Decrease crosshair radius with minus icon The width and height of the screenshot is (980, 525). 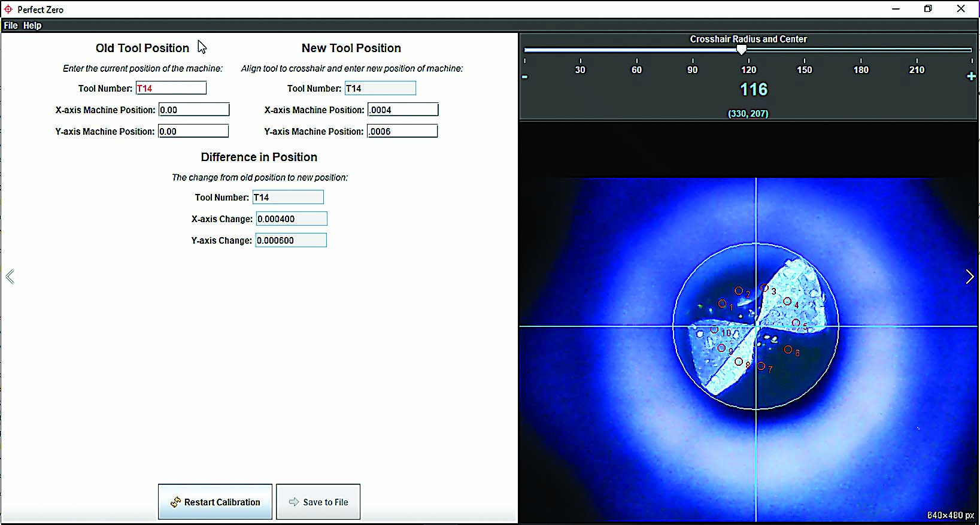[525, 77]
